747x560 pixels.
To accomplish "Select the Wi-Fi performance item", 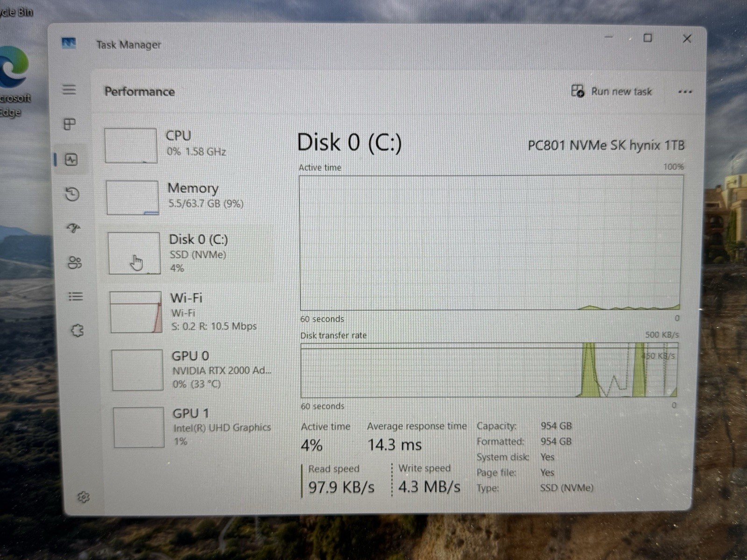I will (189, 312).
